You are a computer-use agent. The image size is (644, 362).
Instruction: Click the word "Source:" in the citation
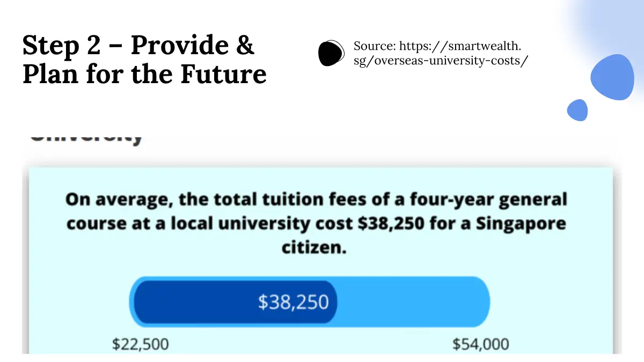coord(374,46)
